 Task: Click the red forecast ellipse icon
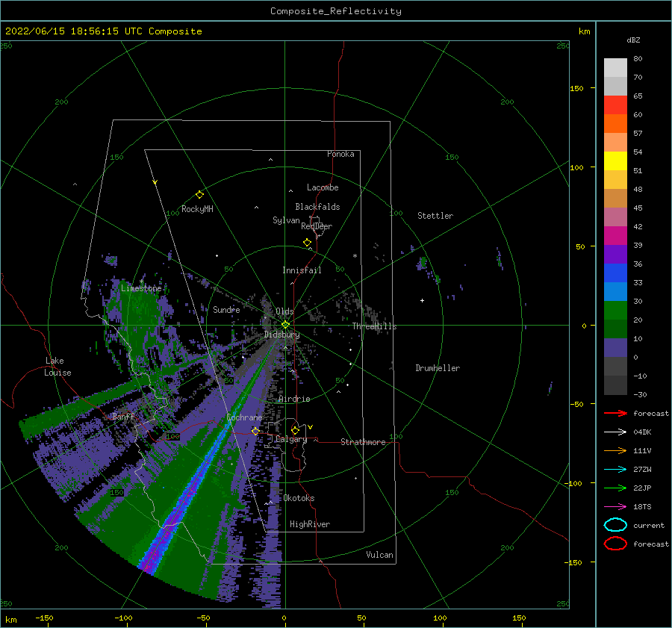coord(615,544)
